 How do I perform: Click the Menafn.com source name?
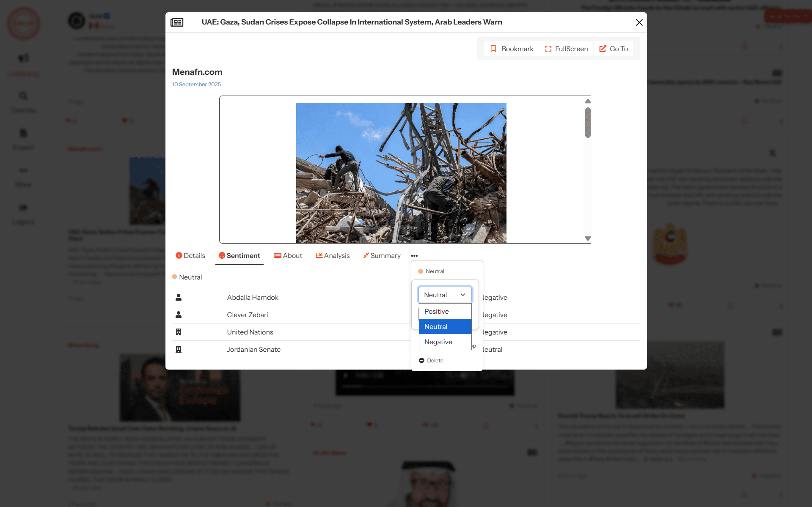point(197,72)
